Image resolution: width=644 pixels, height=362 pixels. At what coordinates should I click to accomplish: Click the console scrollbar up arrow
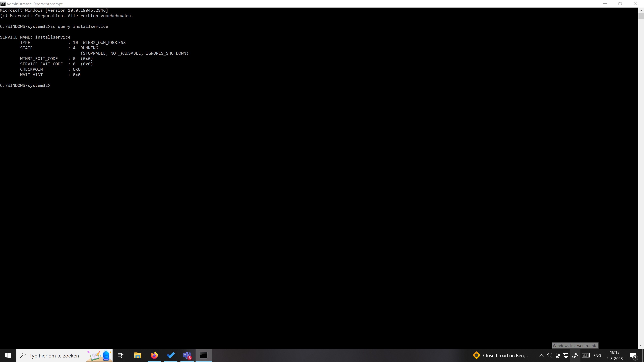click(x=641, y=11)
